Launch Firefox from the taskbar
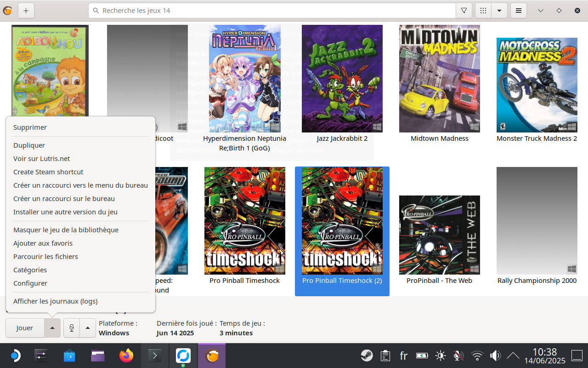 126,356
